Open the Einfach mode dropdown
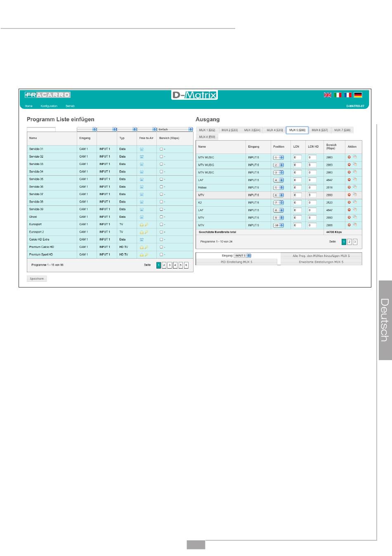The image size is (392, 556). [x=175, y=130]
